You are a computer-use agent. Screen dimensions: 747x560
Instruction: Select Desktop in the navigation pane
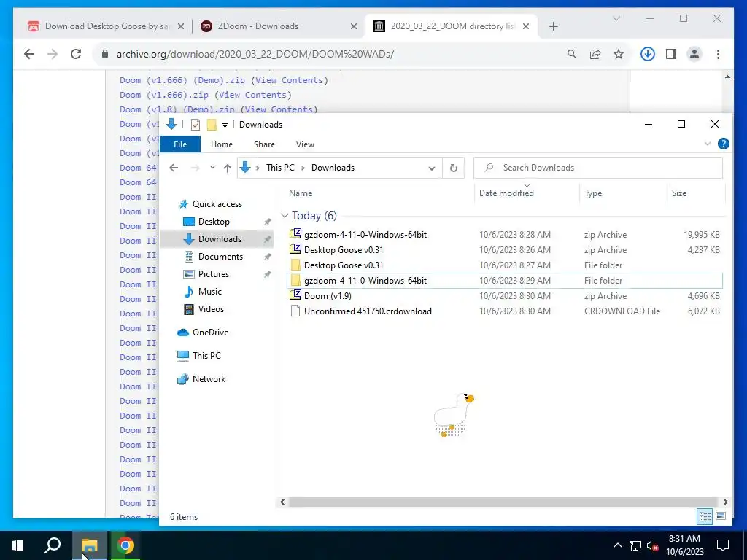coord(214,222)
